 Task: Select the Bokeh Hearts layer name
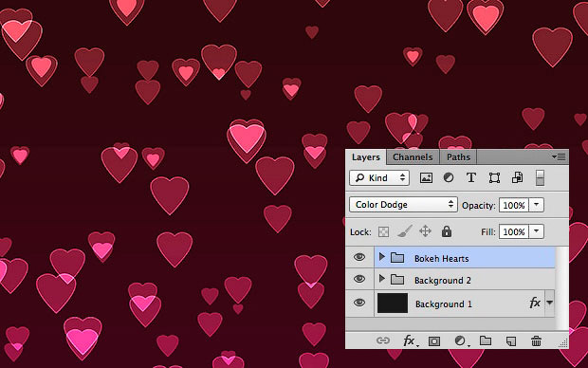click(x=441, y=259)
